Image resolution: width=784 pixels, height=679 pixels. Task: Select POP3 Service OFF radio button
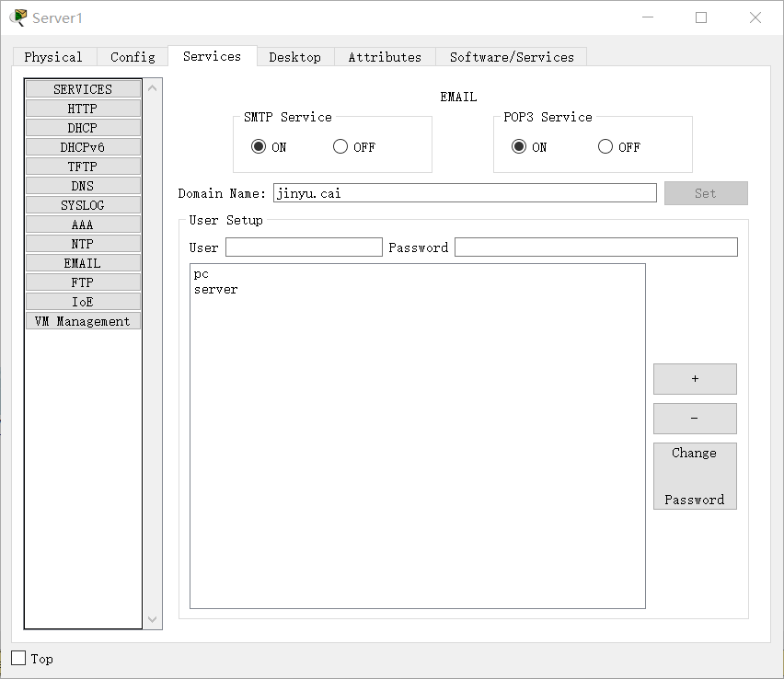pyautogui.click(x=605, y=146)
